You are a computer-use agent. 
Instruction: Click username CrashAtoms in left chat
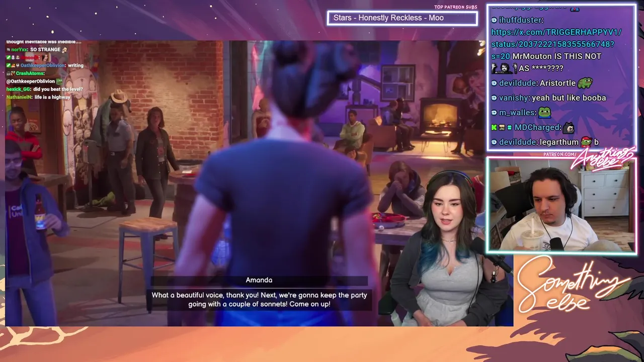coord(30,73)
